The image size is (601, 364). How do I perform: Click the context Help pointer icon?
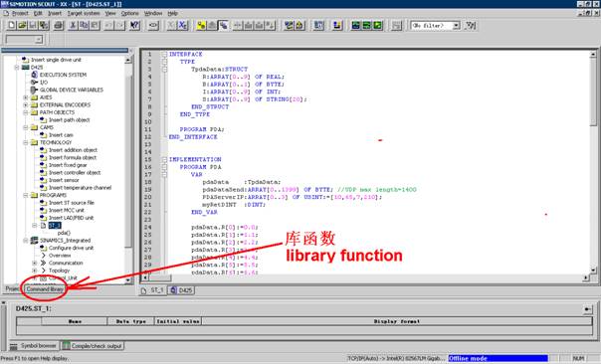coord(134,25)
